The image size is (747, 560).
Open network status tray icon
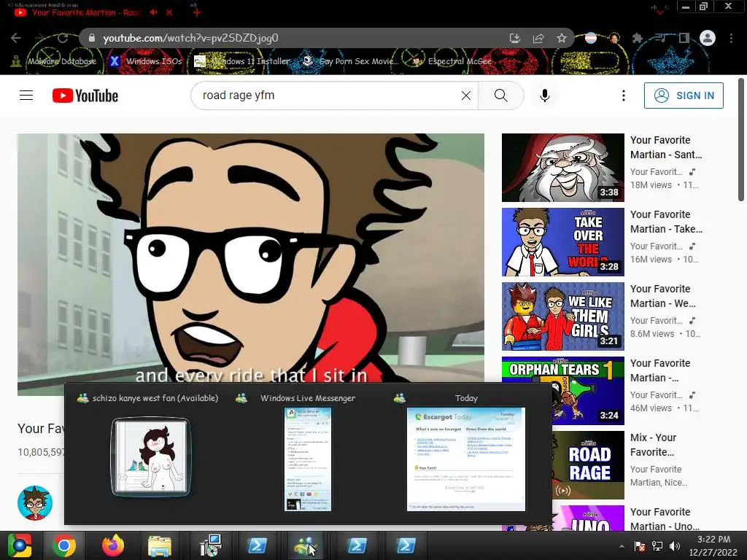click(657, 546)
